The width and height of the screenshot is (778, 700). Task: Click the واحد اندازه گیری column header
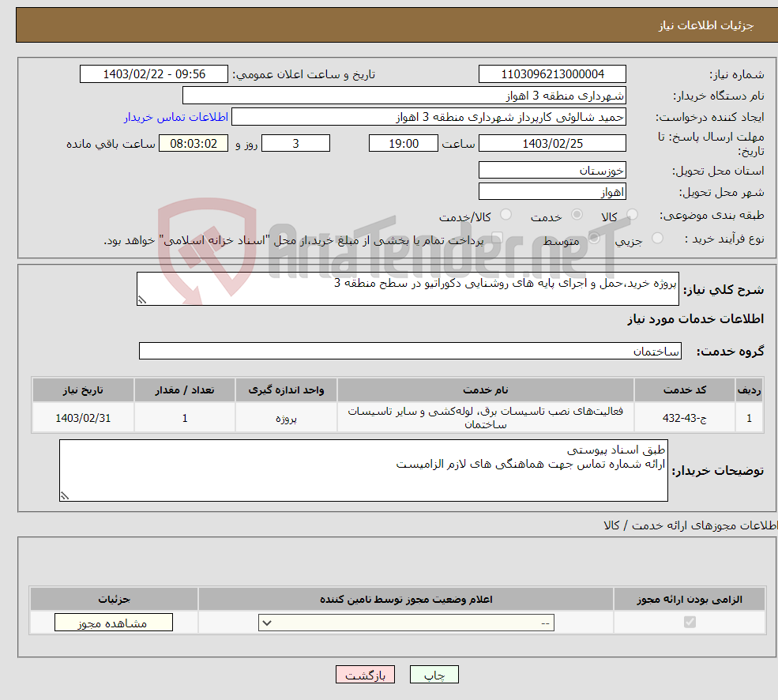coord(286,390)
